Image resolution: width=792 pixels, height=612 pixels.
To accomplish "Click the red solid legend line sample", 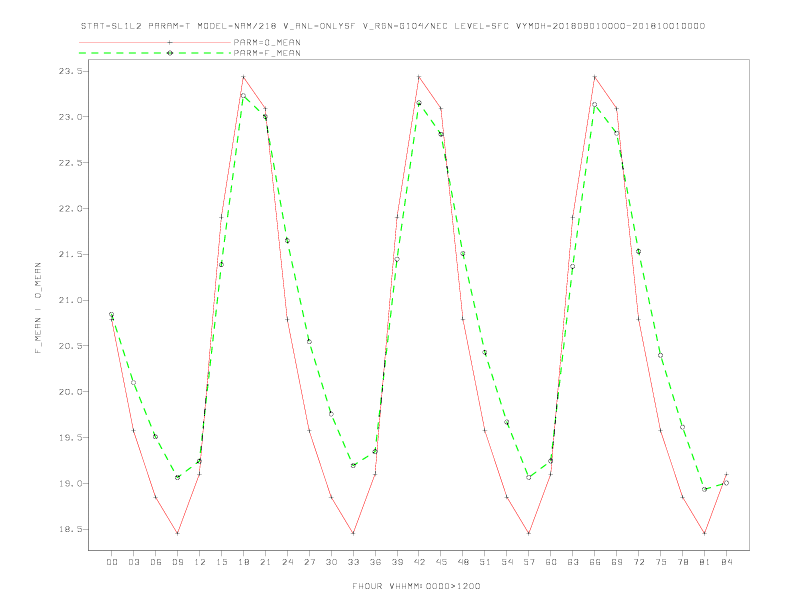I will (155, 42).
